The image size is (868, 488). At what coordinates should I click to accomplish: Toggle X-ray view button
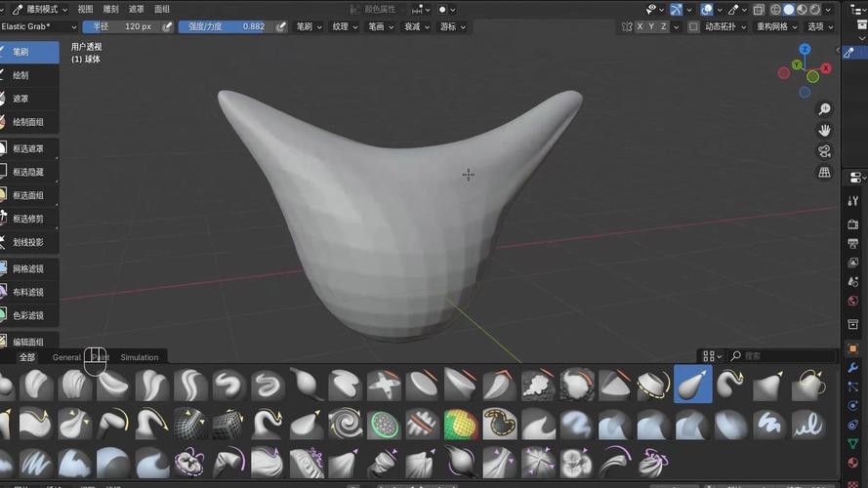[759, 10]
